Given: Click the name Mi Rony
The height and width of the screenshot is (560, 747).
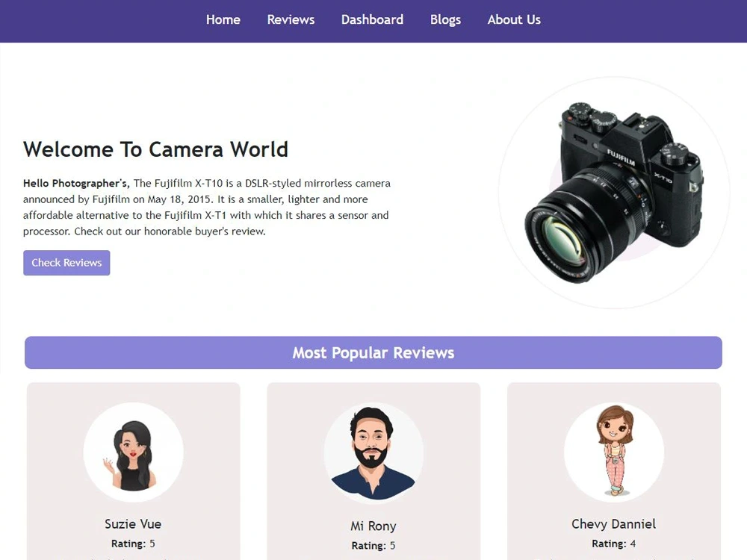Looking at the screenshot, I should 373,526.
